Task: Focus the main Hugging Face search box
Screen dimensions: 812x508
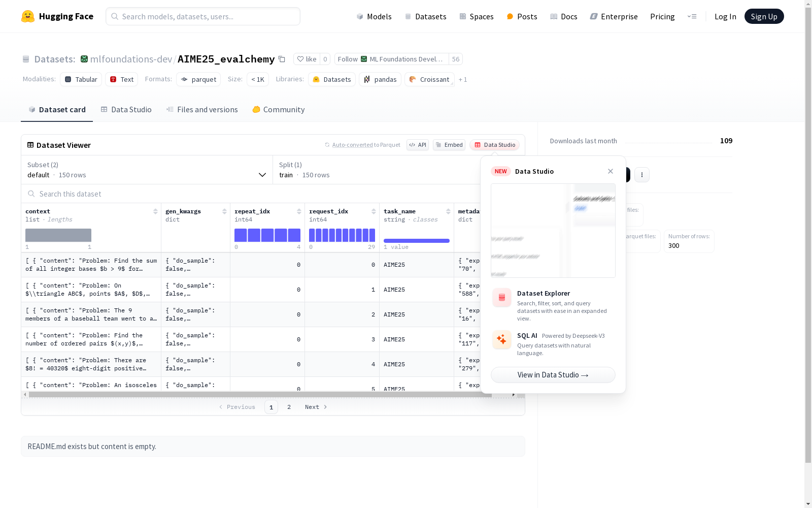Action: point(203,16)
